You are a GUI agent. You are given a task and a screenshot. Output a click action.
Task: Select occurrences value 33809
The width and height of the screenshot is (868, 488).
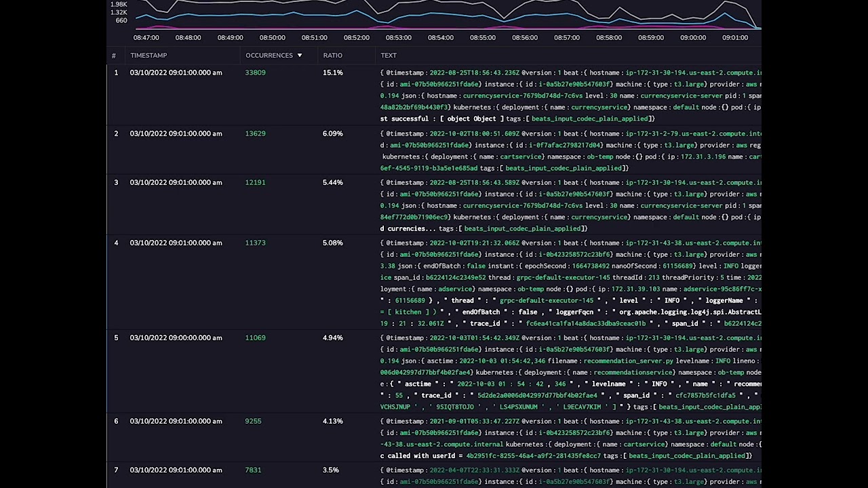255,73
